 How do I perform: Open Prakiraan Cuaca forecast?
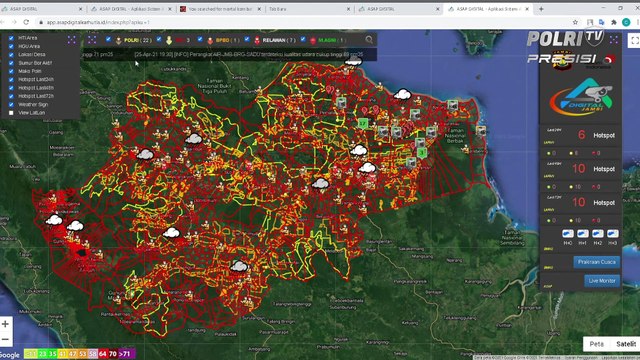[596, 262]
